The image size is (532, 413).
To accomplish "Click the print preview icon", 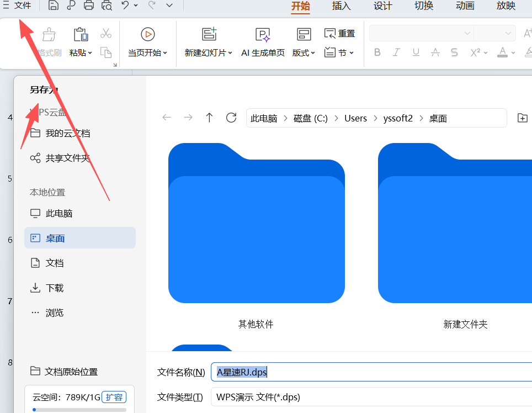I will coord(107,6).
